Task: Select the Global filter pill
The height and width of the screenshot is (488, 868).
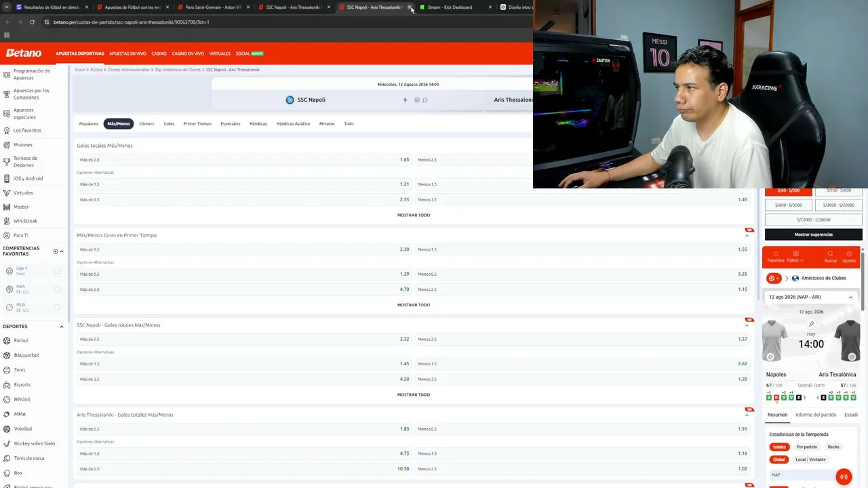Action: (778, 460)
